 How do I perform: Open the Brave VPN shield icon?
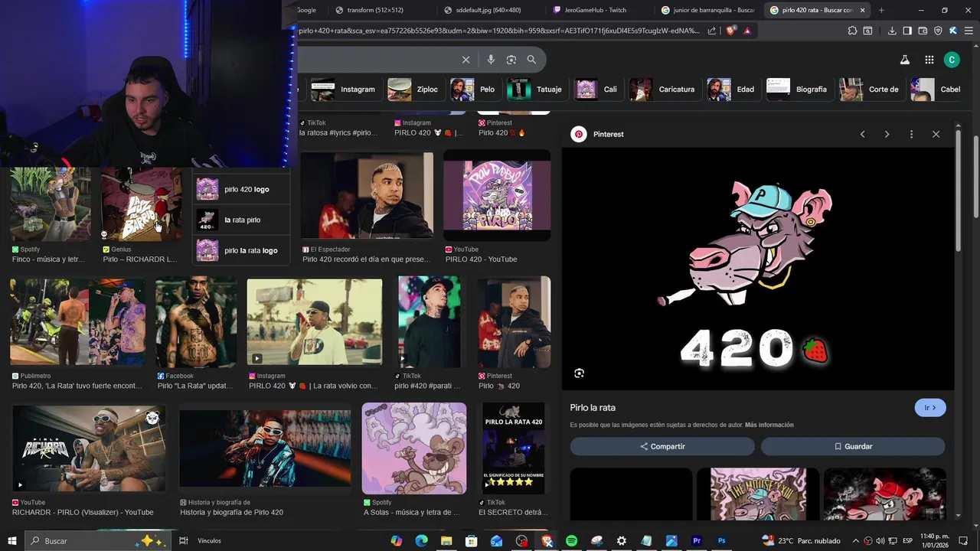(938, 31)
